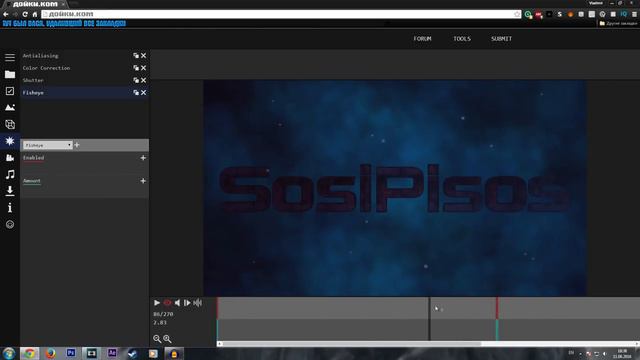Duplicate the Fisheye effect
640x360 pixels.
pyautogui.click(x=136, y=93)
